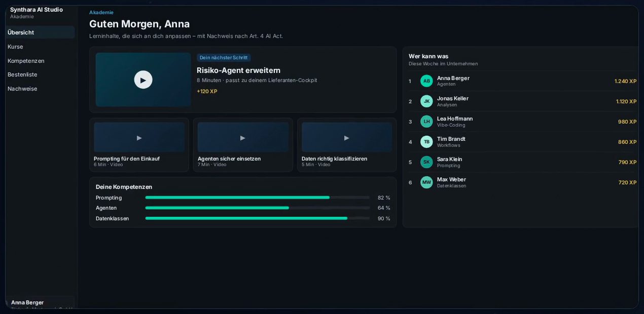Viewport: 644px width, 314px height.
Task: Open the 'Daten richtig klassifizieren' title
Action: click(x=334, y=159)
